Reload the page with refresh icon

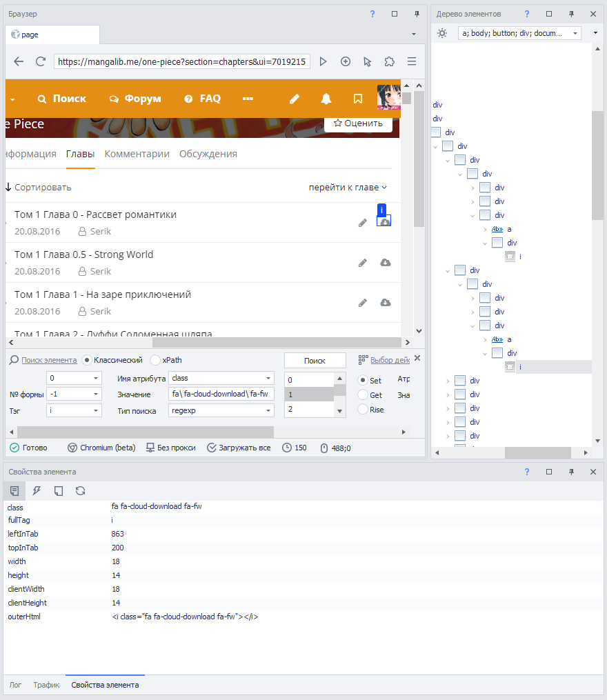tap(41, 61)
